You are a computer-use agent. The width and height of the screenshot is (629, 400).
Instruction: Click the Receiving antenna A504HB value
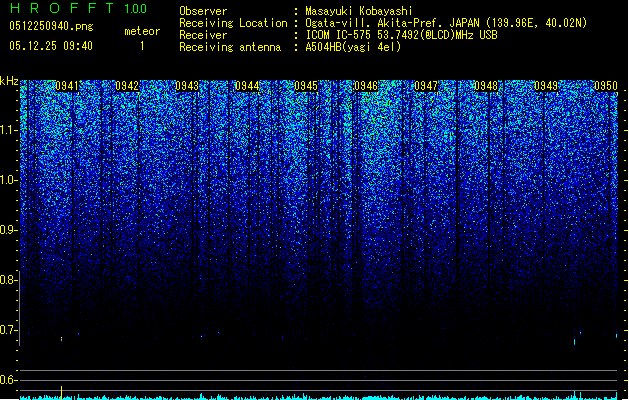point(353,47)
